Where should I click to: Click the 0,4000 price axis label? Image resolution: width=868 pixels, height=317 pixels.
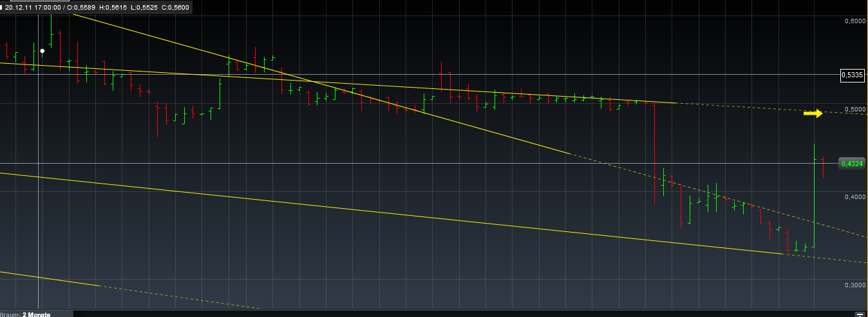point(854,197)
